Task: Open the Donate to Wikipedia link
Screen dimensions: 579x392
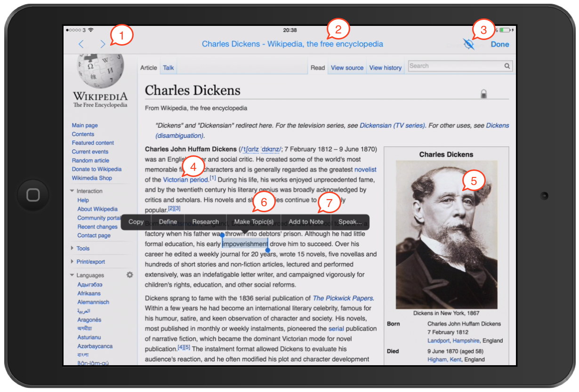Action: [96, 169]
